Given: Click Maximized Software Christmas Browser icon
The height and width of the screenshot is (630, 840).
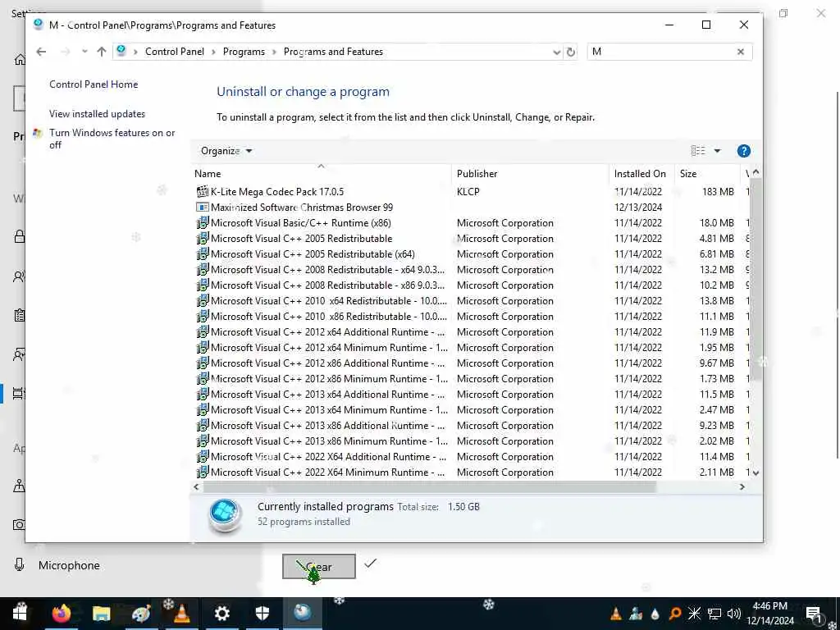Looking at the screenshot, I should (x=203, y=208).
